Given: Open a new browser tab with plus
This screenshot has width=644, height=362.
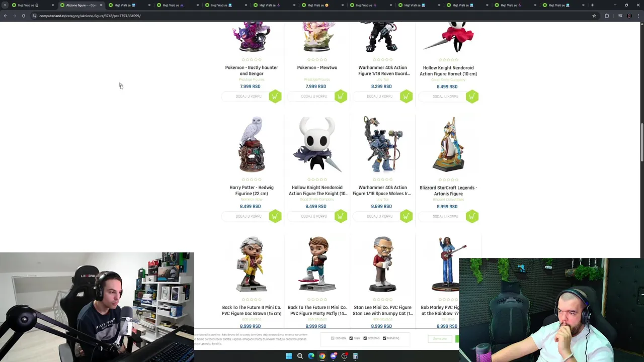Looking at the screenshot, I should pyautogui.click(x=592, y=5).
